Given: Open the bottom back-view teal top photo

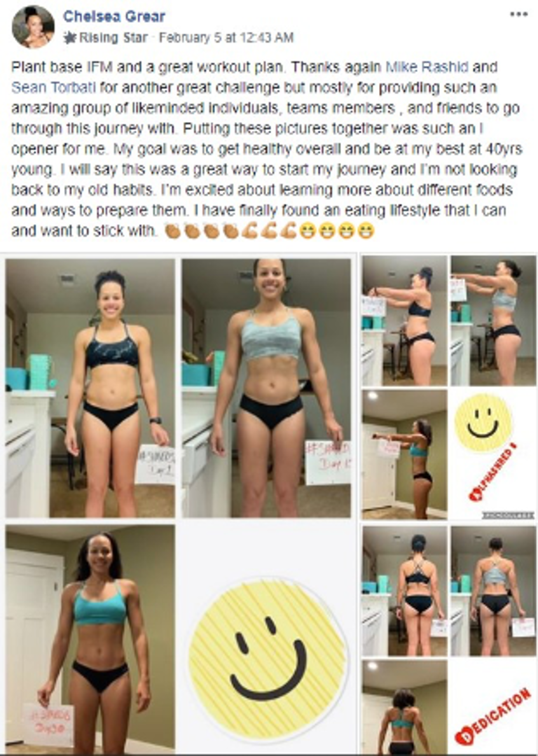Looking at the screenshot, I should [404, 707].
